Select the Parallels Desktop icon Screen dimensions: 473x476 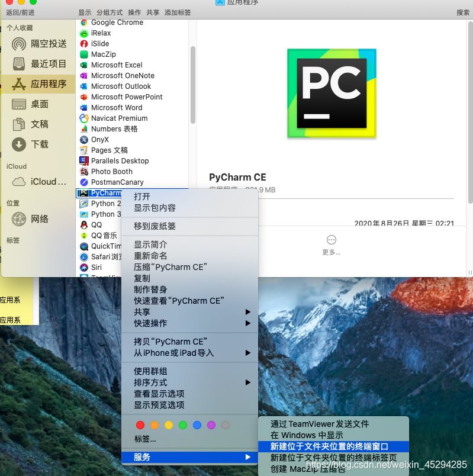coord(84,161)
